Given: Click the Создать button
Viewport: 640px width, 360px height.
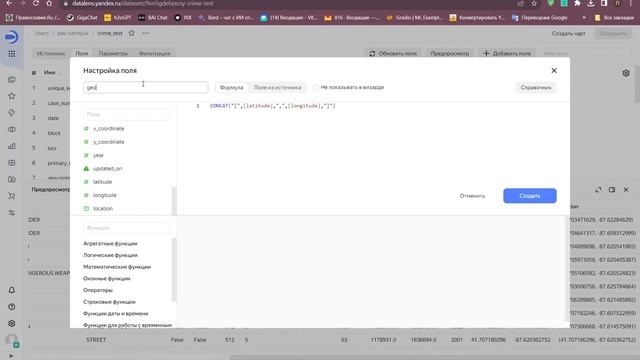Looking at the screenshot, I should click(530, 196).
